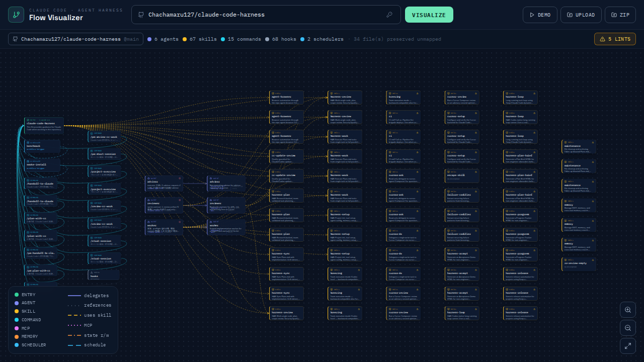
Task: Click the references edge legend entry
Action: coord(89,305)
